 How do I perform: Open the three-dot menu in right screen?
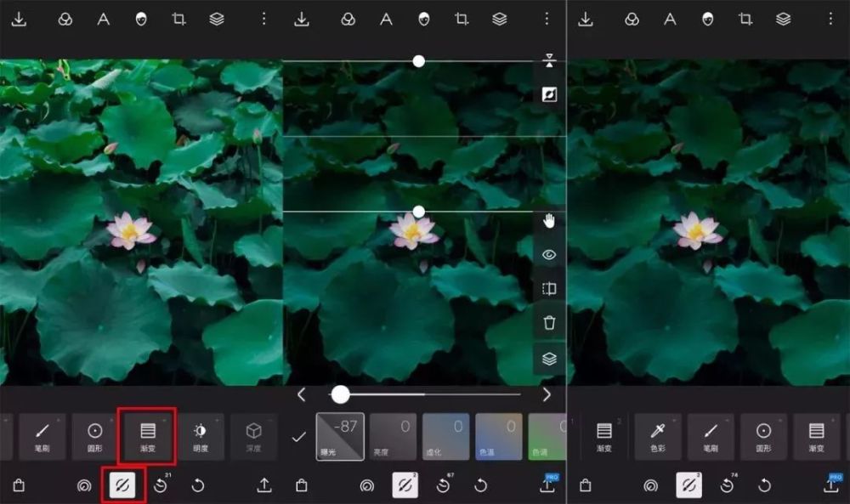[830, 19]
